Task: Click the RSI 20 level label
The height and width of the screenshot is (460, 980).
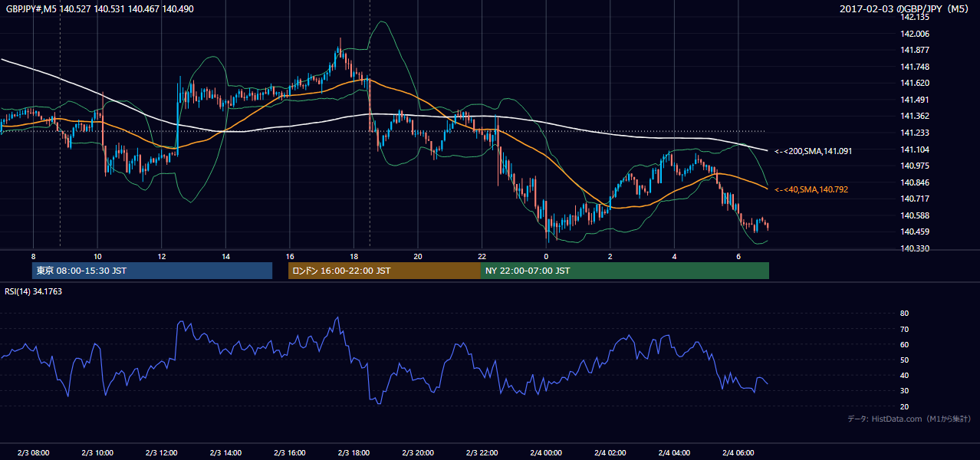Action: click(904, 406)
